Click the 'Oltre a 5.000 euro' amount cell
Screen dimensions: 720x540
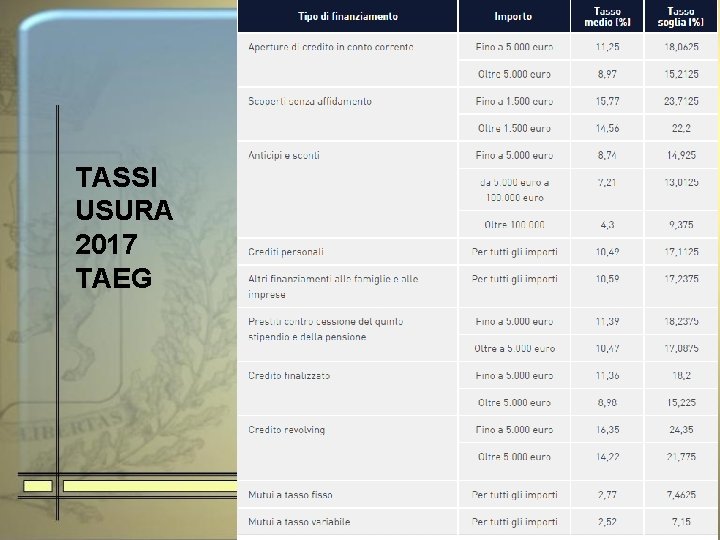(514, 349)
